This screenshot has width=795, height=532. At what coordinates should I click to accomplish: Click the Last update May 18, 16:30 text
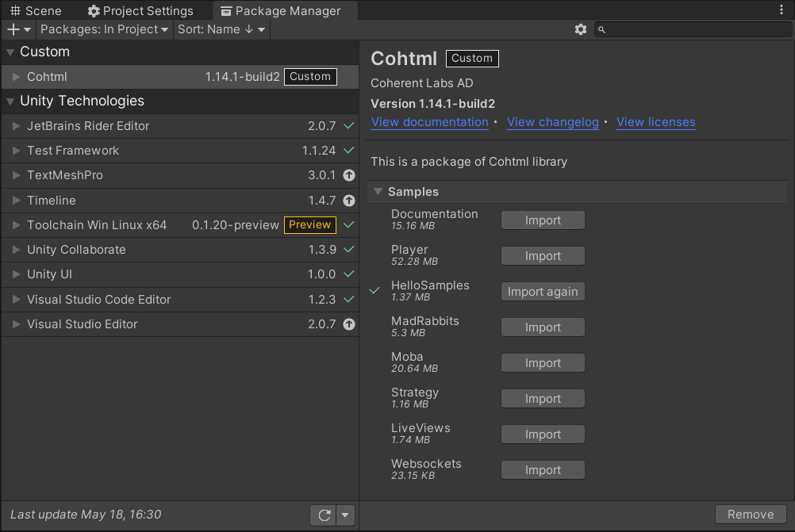click(86, 515)
